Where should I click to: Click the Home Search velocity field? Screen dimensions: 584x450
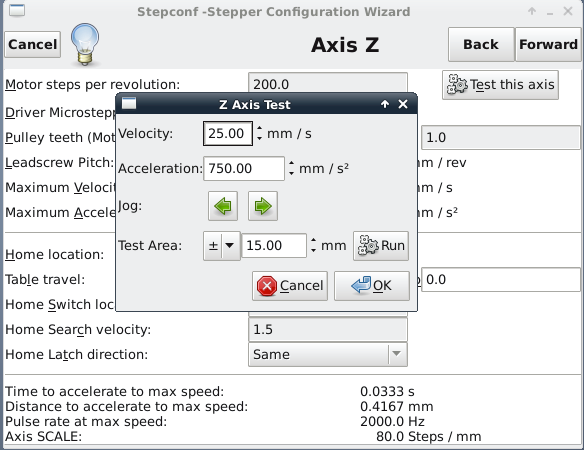[x=328, y=330]
